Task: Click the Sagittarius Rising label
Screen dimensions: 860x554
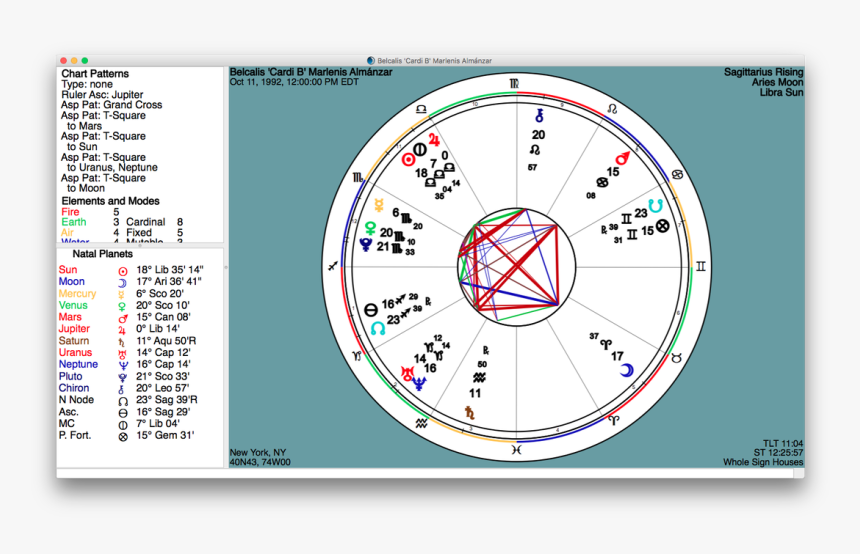Action: pos(763,72)
